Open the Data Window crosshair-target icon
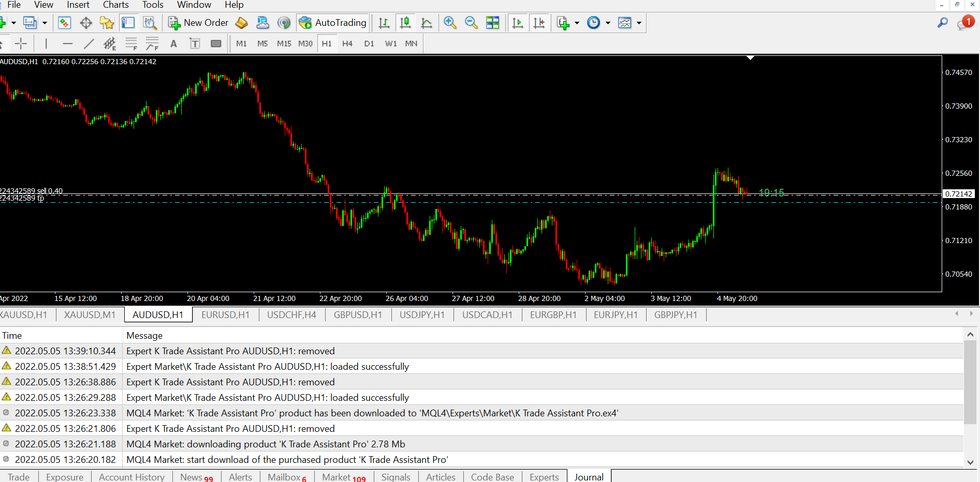Viewport: 980px width, 482px height. tap(86, 23)
